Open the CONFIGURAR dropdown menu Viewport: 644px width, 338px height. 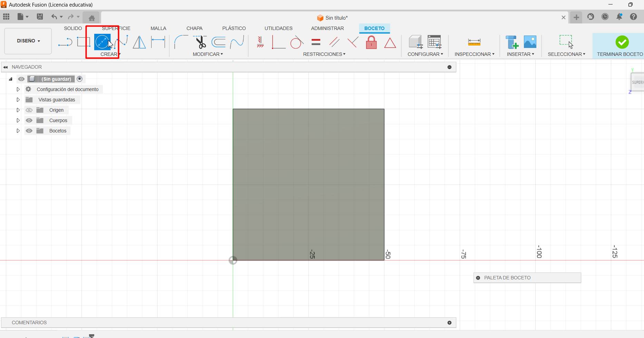[425, 54]
